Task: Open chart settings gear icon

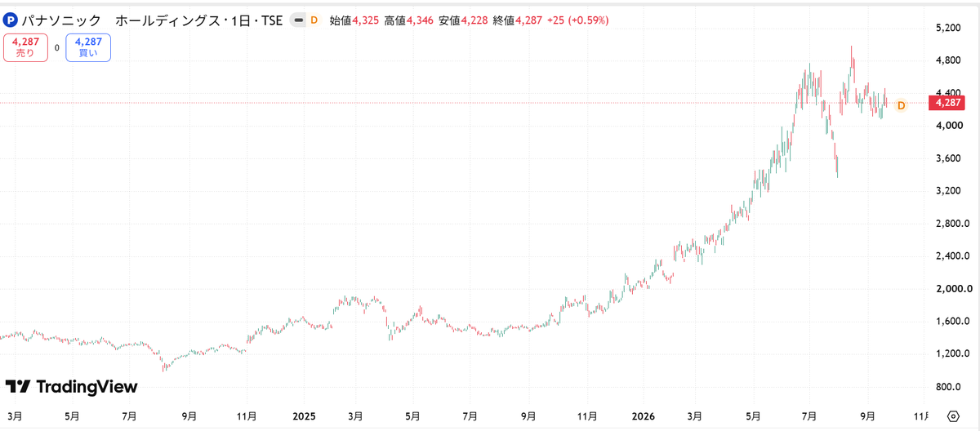Action: click(952, 415)
